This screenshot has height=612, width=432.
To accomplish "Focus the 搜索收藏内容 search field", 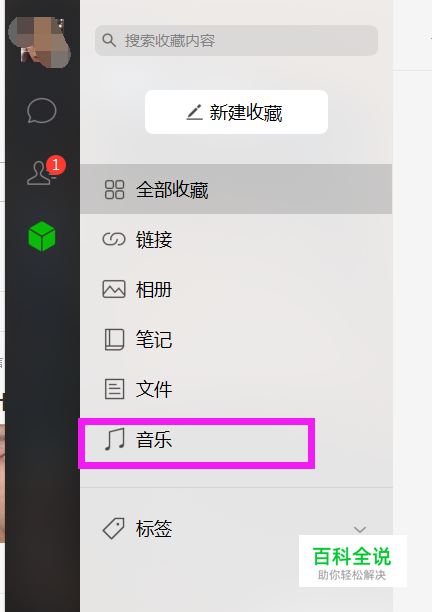I will tap(236, 40).
